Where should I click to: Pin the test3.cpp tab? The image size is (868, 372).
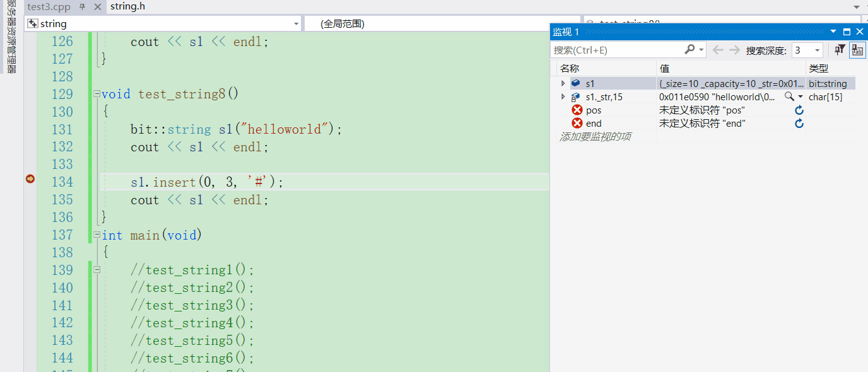click(82, 7)
